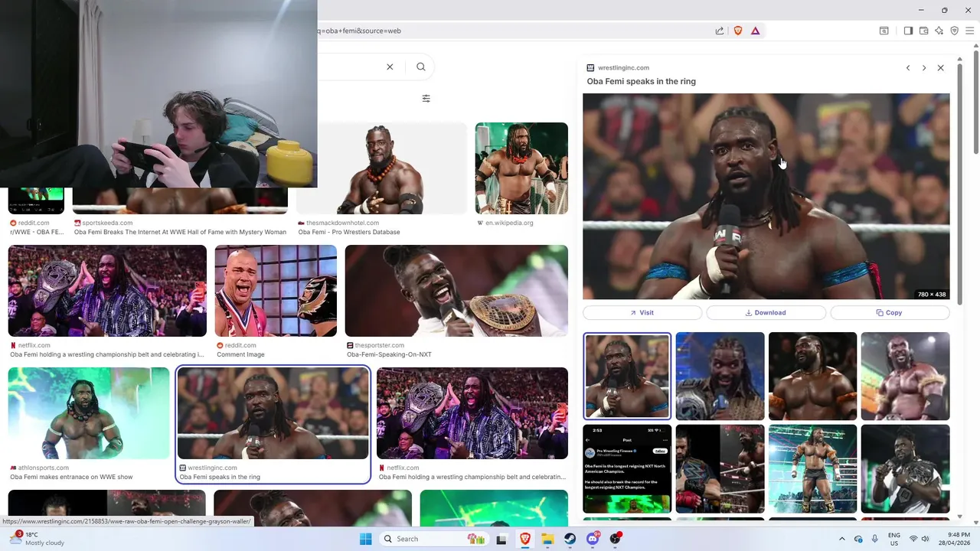980x551 pixels.
Task: Click 'Oba Femi makes entrance on WWE show'
Action: point(71,477)
